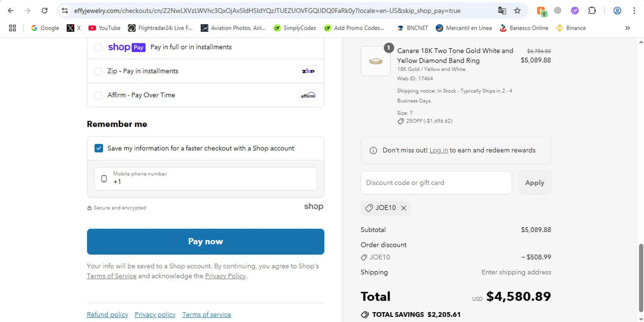
Task: Open BNCNET bookmark
Action: click(x=412, y=28)
